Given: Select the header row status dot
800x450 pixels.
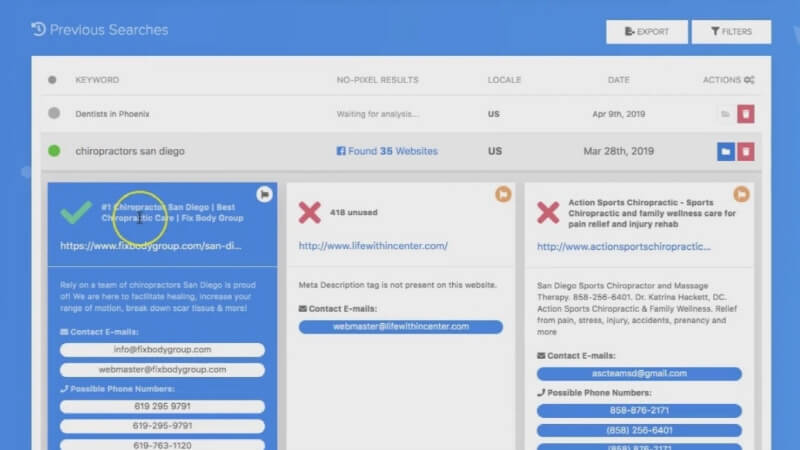Looking at the screenshot, I should [x=52, y=80].
